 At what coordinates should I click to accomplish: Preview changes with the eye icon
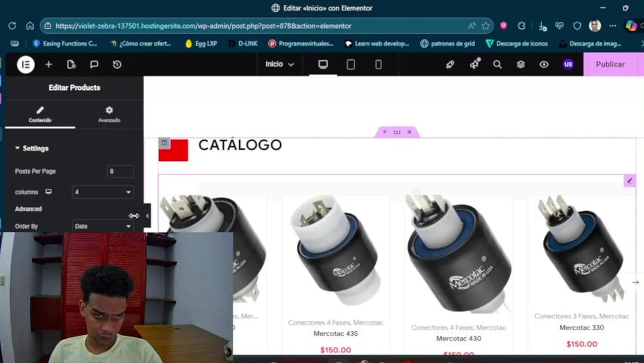tap(544, 65)
